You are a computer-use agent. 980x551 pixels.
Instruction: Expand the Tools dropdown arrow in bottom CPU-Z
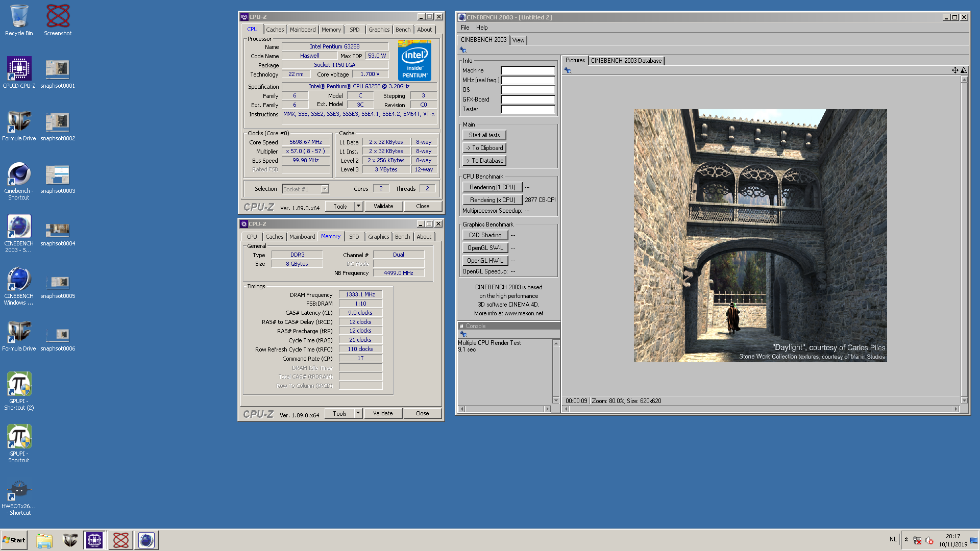click(358, 413)
